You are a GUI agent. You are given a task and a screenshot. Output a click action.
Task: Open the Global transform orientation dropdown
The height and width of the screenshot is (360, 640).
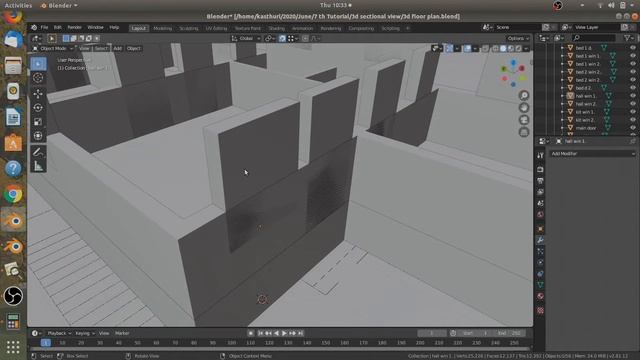click(246, 38)
